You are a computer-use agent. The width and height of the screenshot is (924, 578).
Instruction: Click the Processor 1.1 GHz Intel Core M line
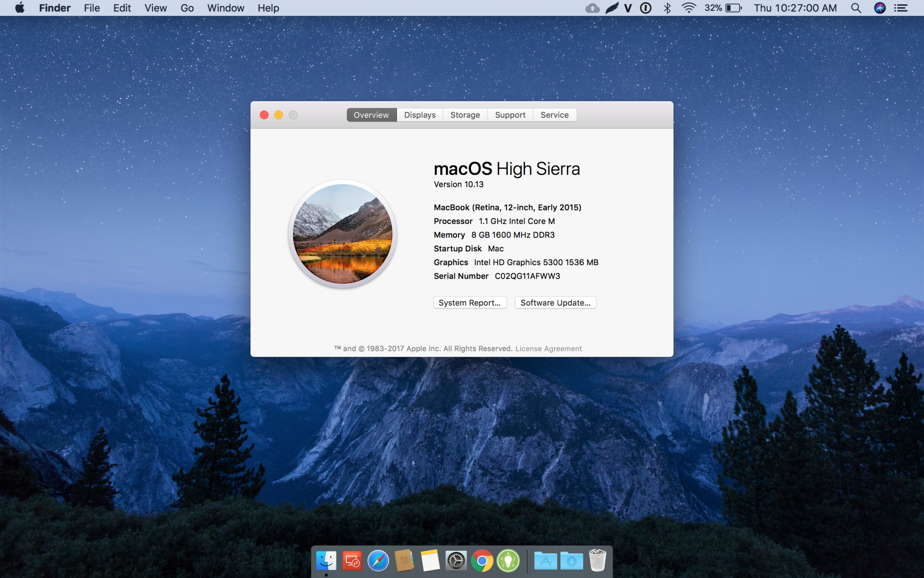coord(494,221)
